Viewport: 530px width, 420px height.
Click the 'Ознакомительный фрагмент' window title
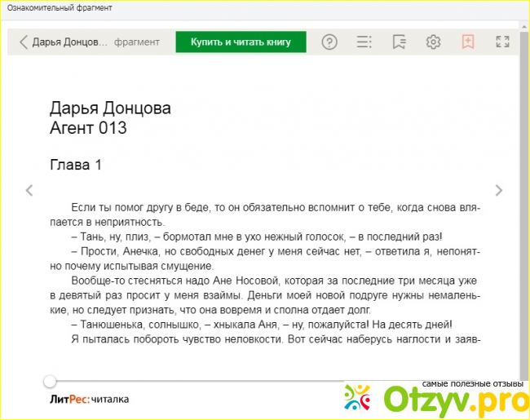coord(60,7)
